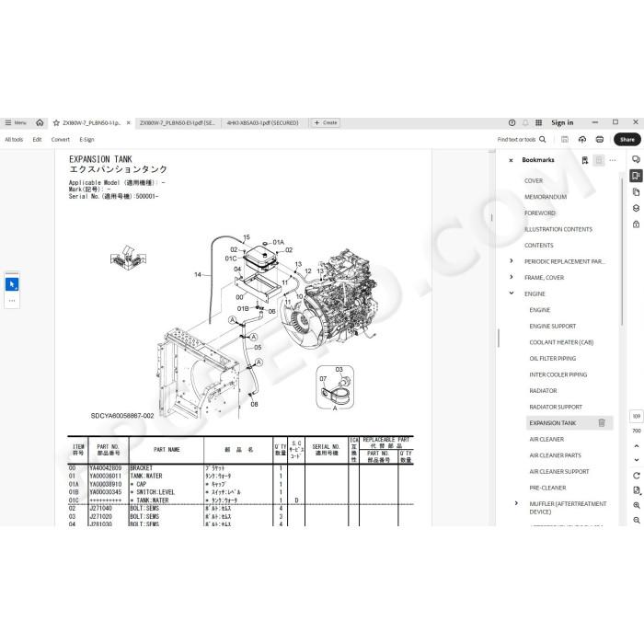Click the Share button
The height and width of the screenshot is (644, 644).
pyautogui.click(x=627, y=140)
